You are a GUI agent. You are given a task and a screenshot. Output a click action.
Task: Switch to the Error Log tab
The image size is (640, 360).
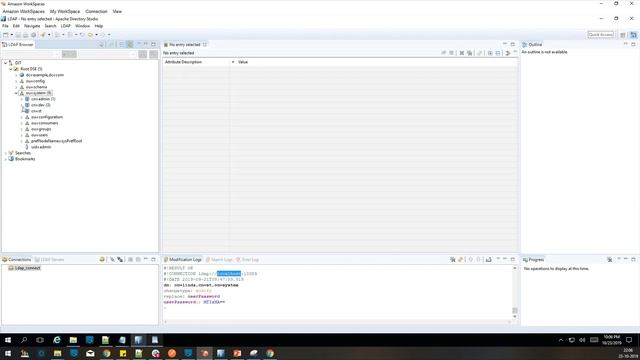click(x=247, y=260)
